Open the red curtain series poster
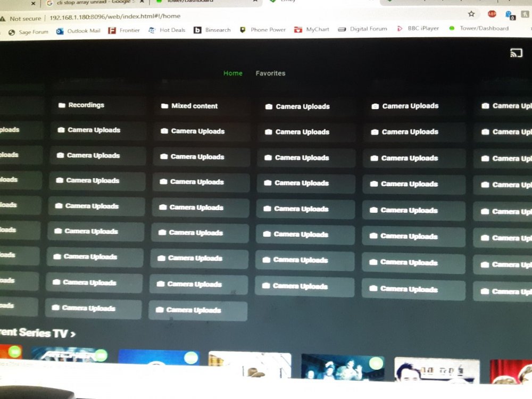Image resolution: width=532 pixels, height=399 pixels. (511, 372)
